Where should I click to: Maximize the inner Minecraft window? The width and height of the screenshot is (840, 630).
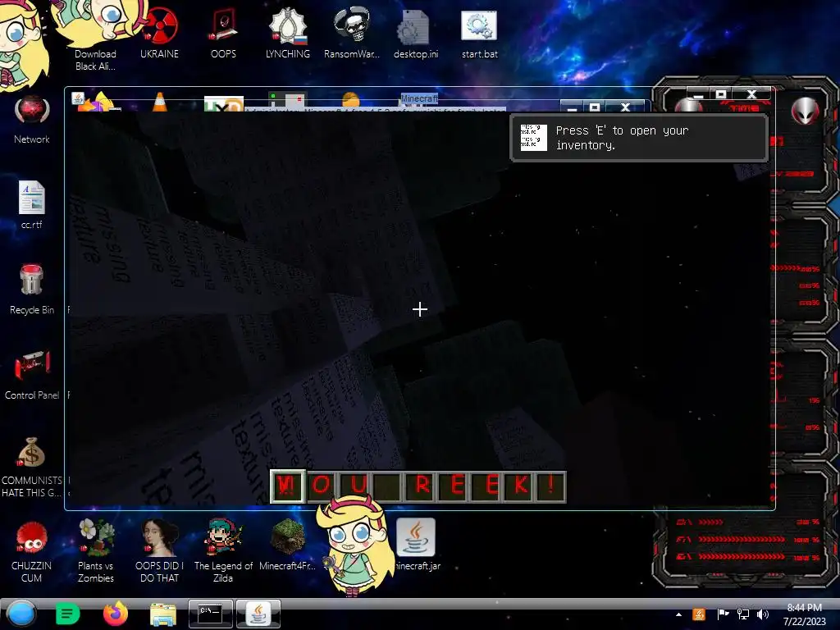coord(594,107)
